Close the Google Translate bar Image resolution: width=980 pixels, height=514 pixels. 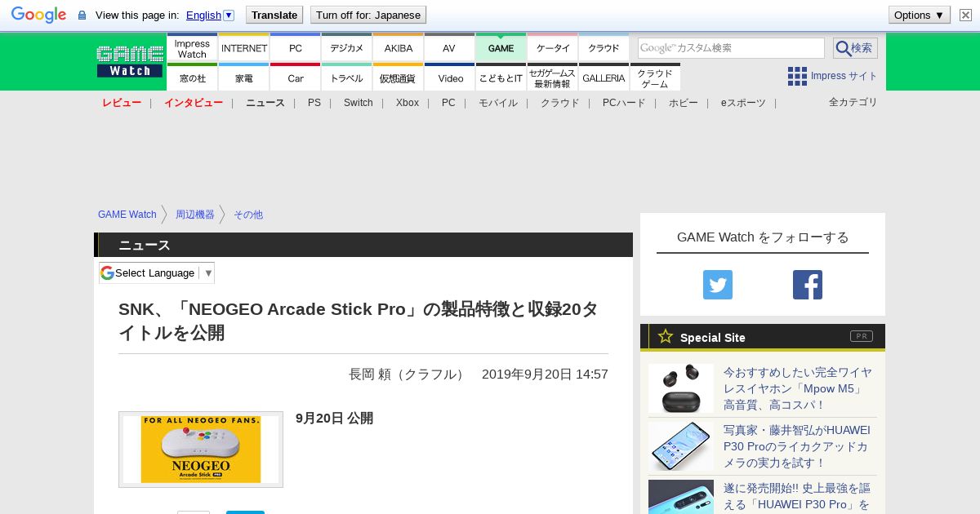point(965,15)
